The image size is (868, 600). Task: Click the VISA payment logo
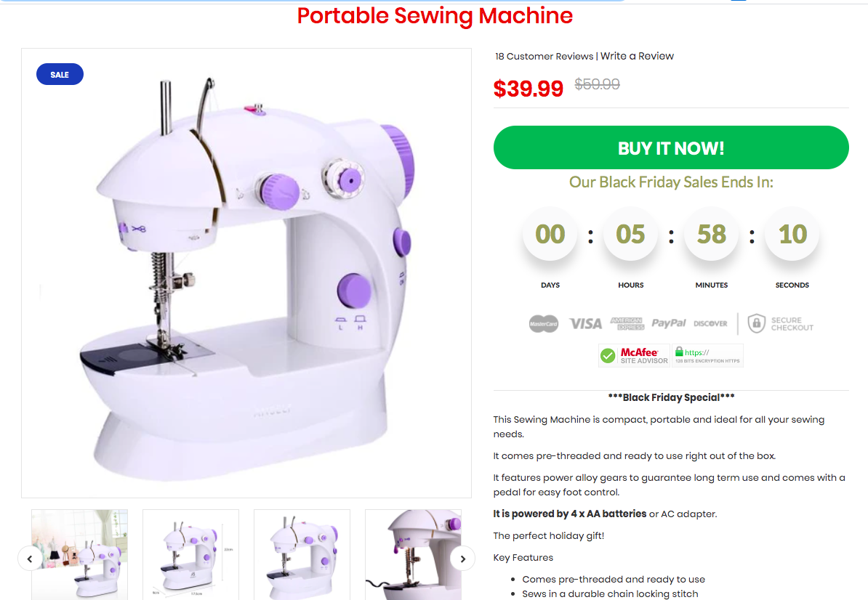click(x=585, y=323)
